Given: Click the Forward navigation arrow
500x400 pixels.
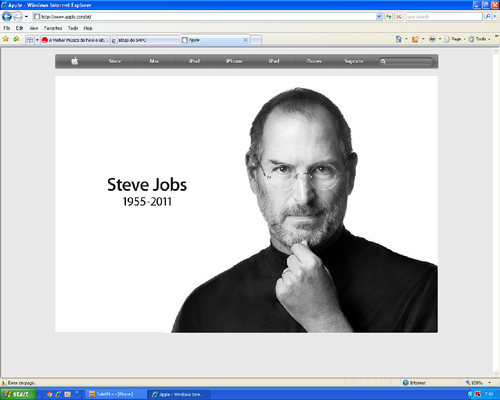Looking at the screenshot, I should point(18,16).
